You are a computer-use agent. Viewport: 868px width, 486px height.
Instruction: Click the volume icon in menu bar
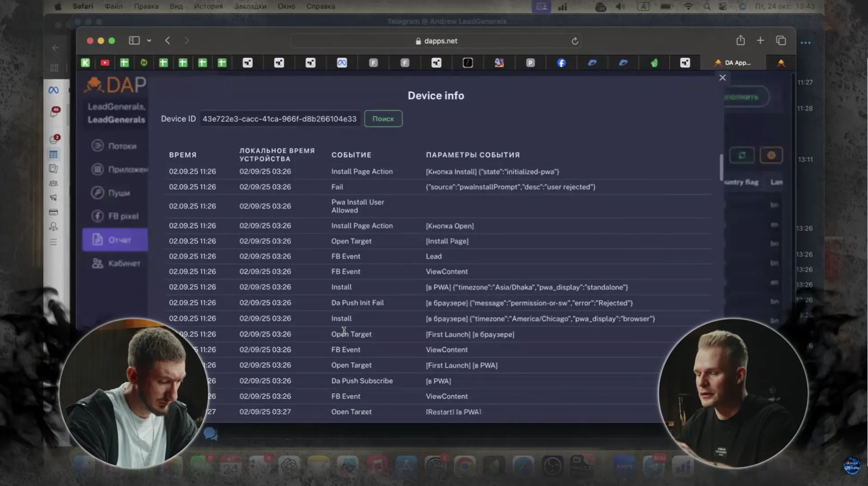click(x=620, y=6)
